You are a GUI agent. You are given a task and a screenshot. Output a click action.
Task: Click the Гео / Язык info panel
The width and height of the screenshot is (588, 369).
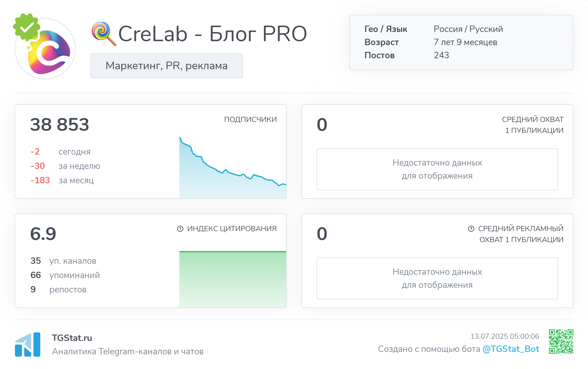(461, 42)
